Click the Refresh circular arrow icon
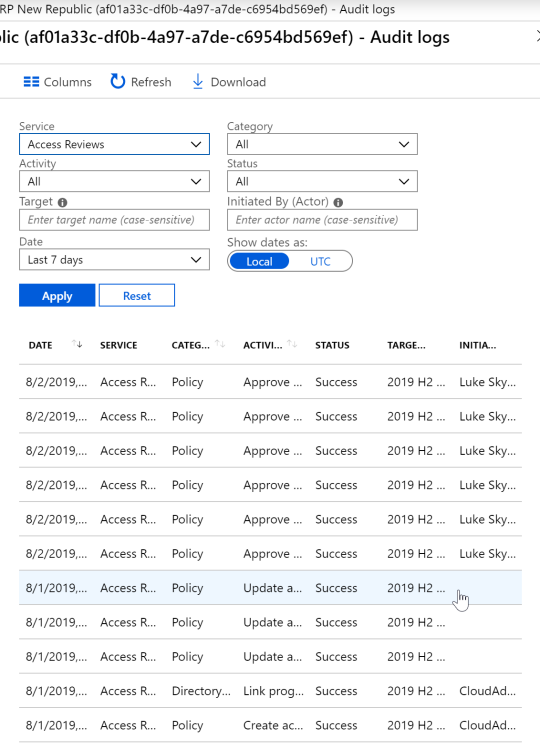Screen dimensions: 540x749 118,82
